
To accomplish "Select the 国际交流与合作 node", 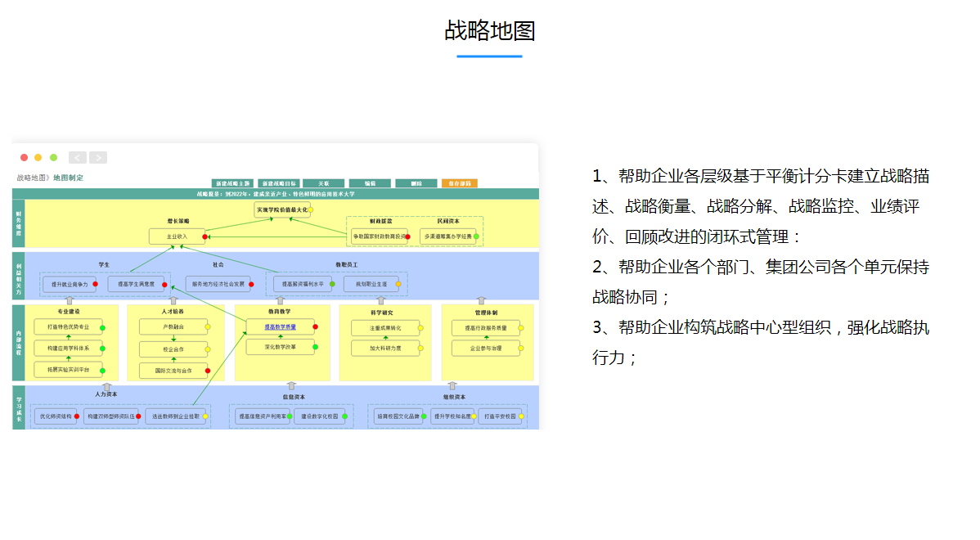I will pyautogui.click(x=173, y=371).
